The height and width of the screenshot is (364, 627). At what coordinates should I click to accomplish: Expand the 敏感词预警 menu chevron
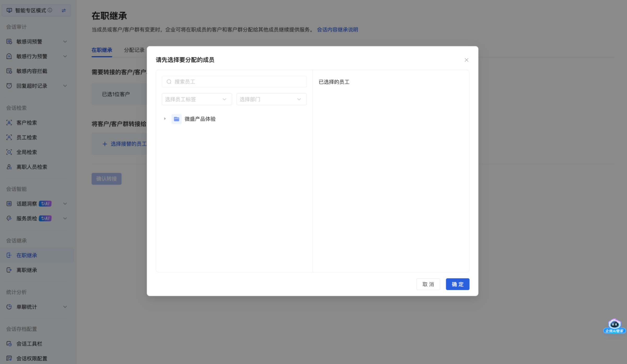coord(65,42)
